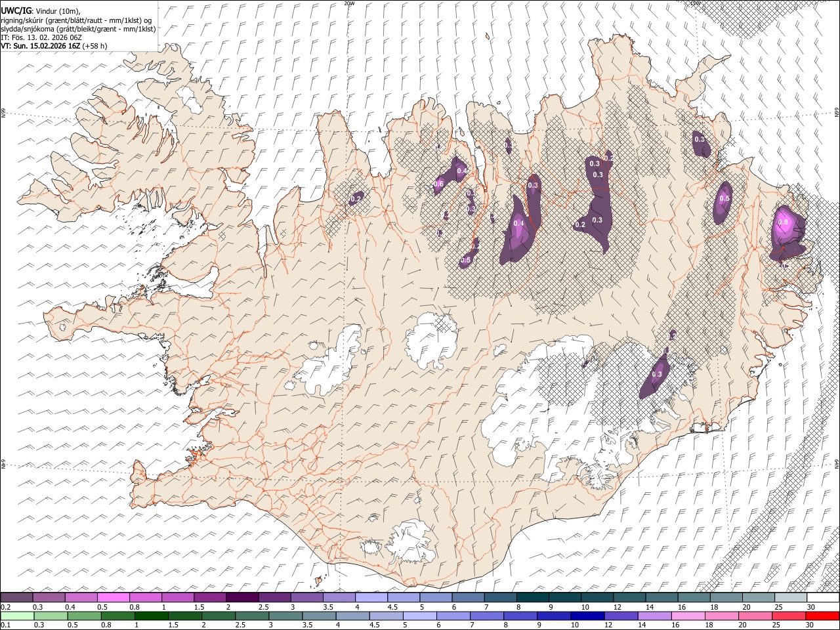Image resolution: width=840 pixels, height=630 pixels.
Task: Pick the pink bottom-row swatch between 16 and 18
Action: pyautogui.click(x=686, y=616)
